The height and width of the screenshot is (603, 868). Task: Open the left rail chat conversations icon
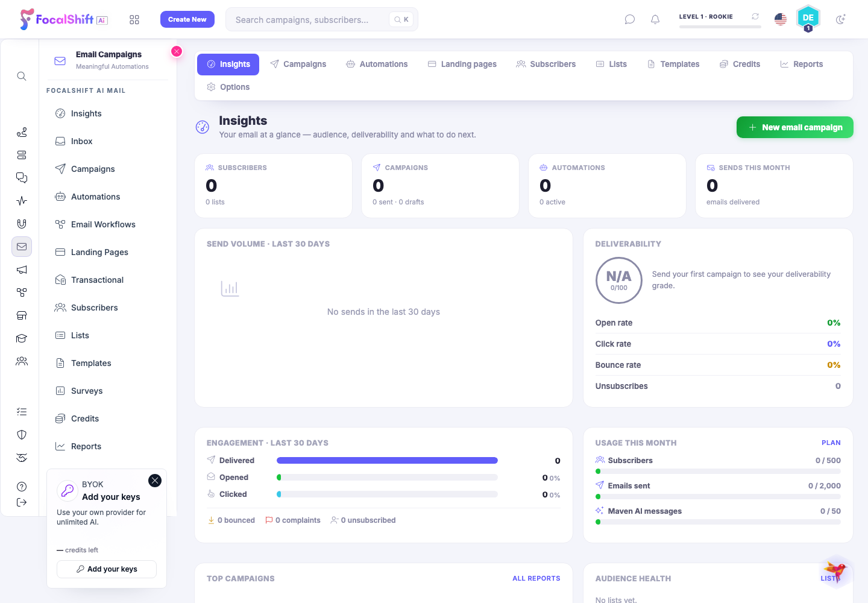click(22, 178)
